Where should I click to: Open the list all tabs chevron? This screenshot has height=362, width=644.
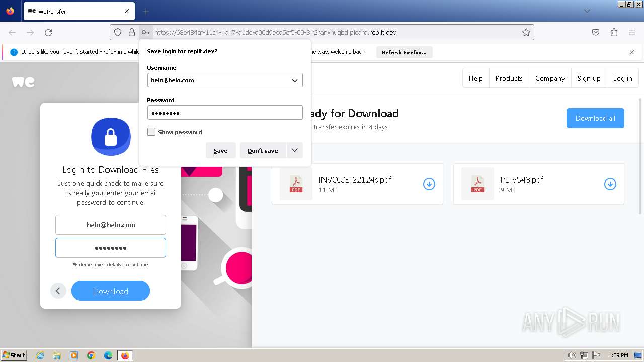point(587,11)
